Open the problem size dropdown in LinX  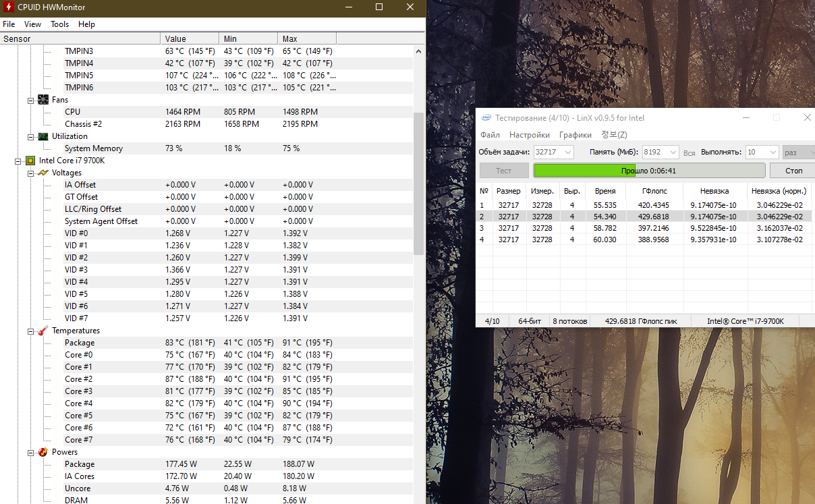pyautogui.click(x=567, y=152)
